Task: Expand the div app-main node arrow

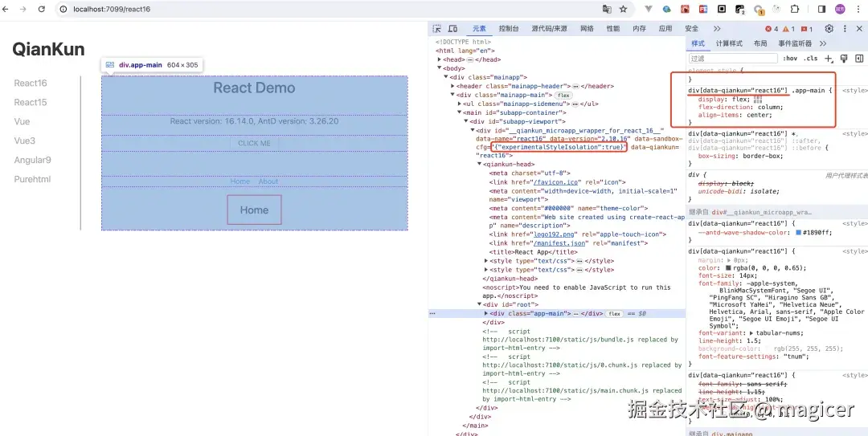Action: (x=486, y=314)
